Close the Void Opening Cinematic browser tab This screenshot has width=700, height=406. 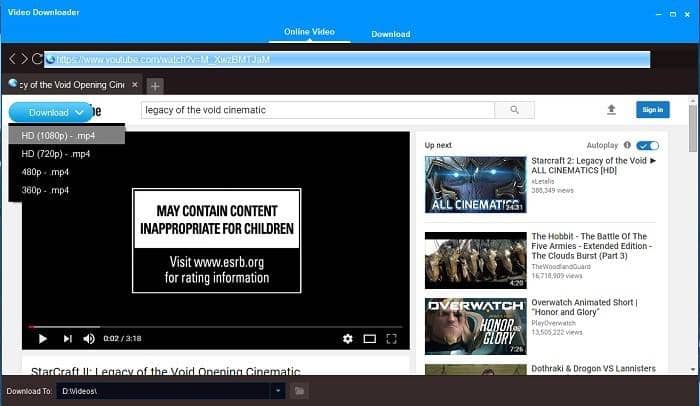(135, 84)
